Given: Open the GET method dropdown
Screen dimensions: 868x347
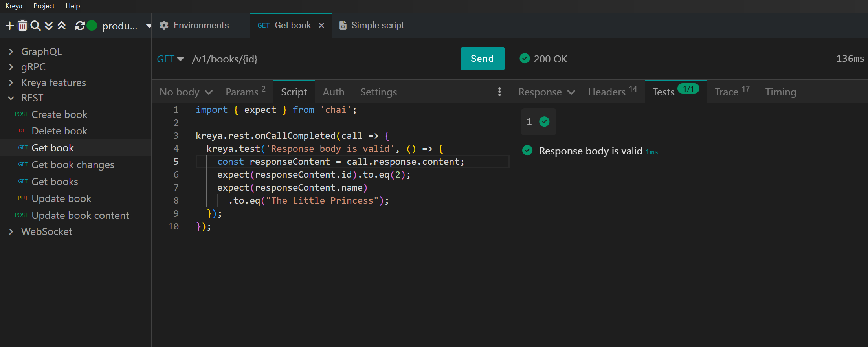Looking at the screenshot, I should 171,59.
